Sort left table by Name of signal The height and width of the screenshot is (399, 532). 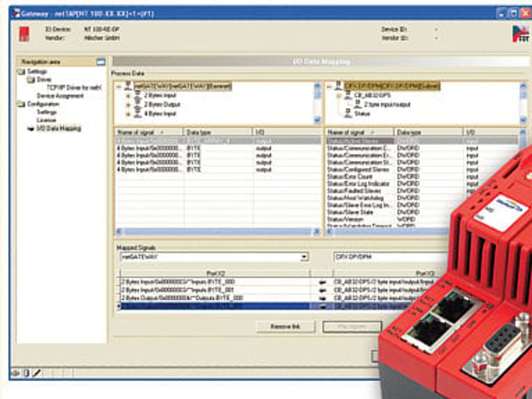tap(149, 132)
